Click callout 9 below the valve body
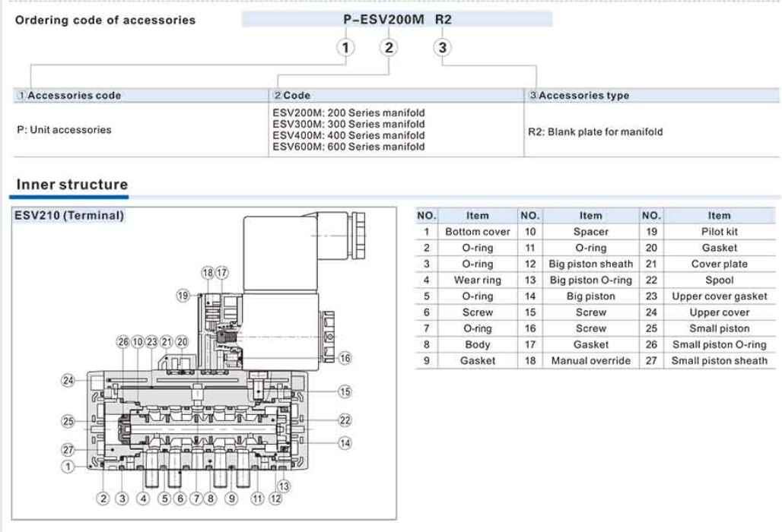 tap(232, 499)
